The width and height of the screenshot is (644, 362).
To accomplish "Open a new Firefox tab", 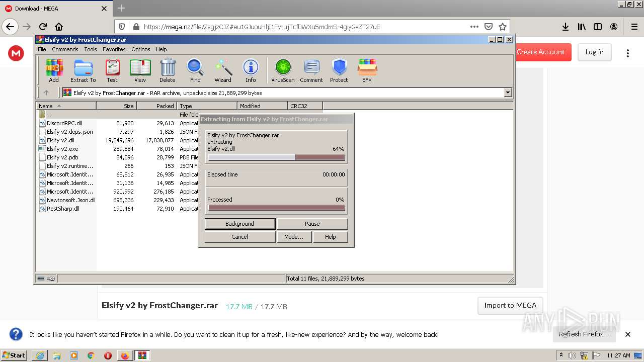I will [x=121, y=8].
